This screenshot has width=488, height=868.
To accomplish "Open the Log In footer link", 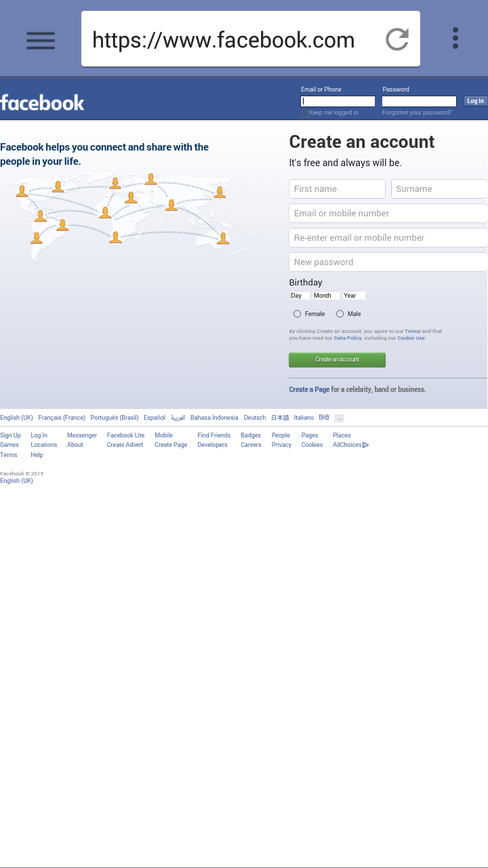I will [x=39, y=435].
